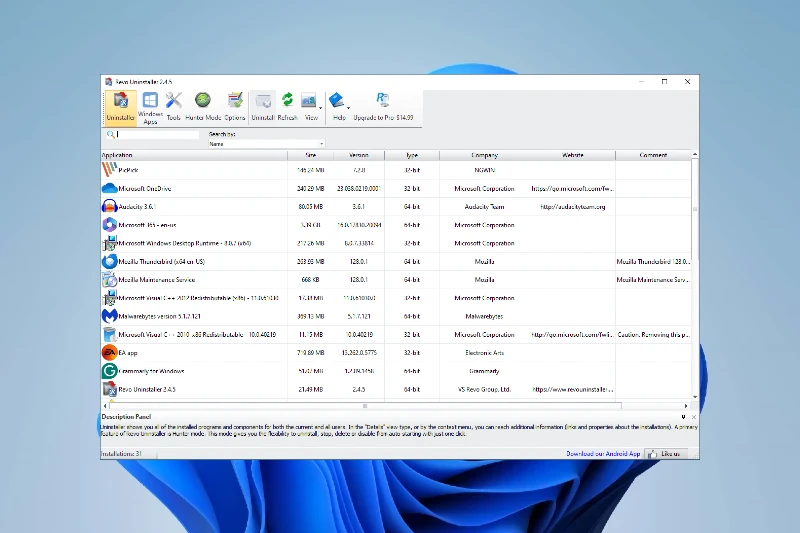The width and height of the screenshot is (800, 533).
Task: Sort by Version column header
Action: click(359, 155)
